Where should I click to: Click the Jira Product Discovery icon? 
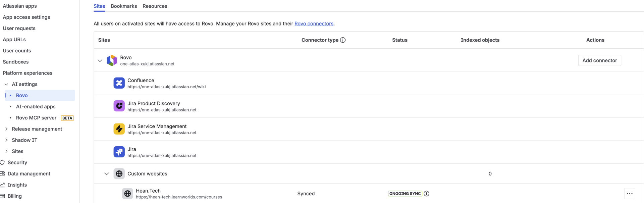pyautogui.click(x=119, y=106)
